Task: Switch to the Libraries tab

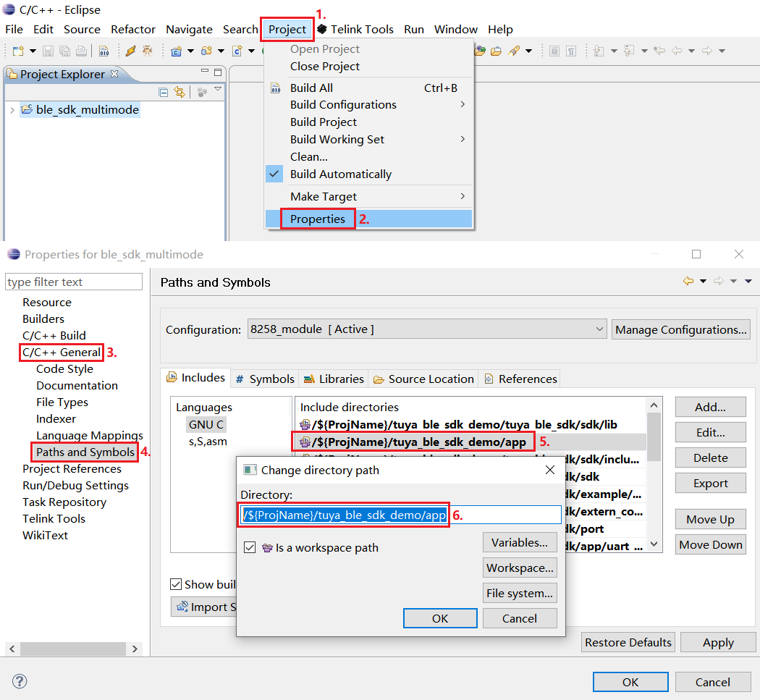Action: [334, 379]
